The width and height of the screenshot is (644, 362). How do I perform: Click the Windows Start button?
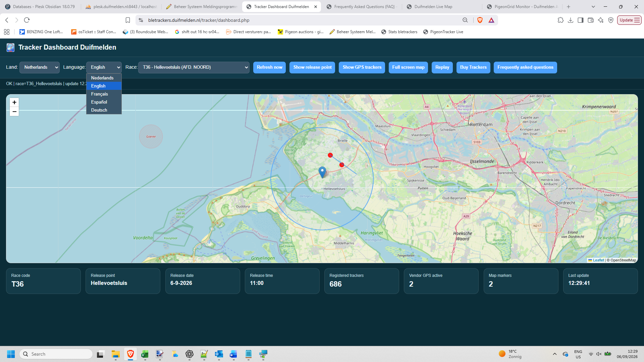(11, 354)
